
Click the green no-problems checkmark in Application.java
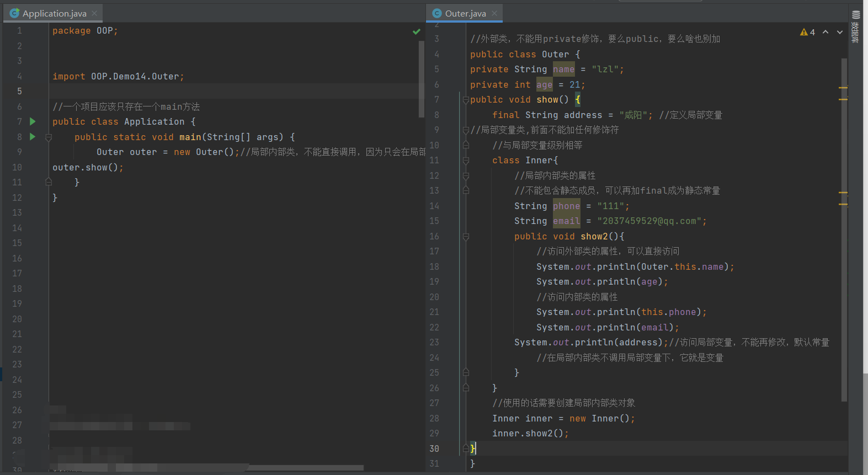tap(417, 31)
